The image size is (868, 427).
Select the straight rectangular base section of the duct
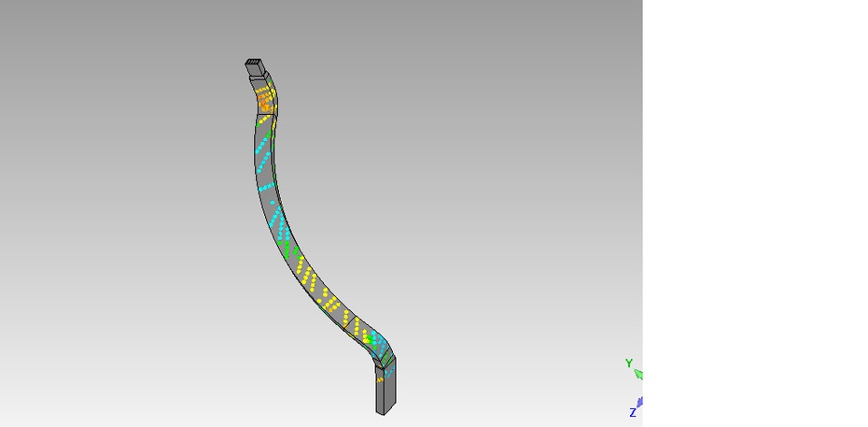coord(385,386)
